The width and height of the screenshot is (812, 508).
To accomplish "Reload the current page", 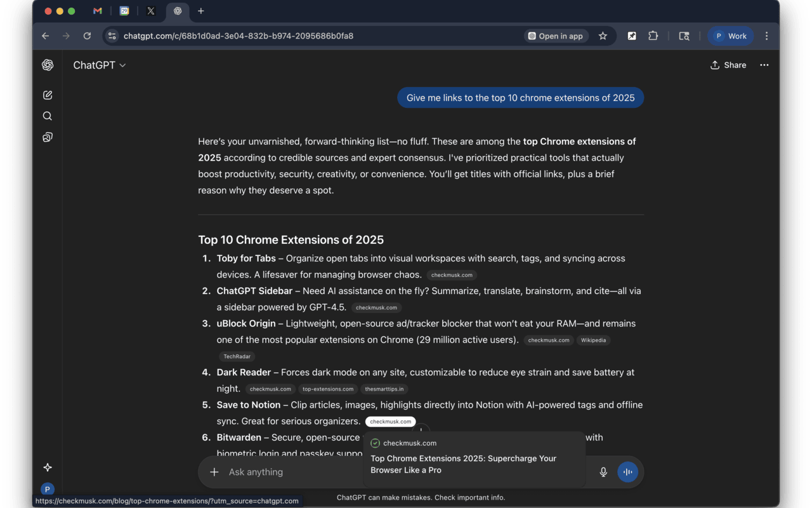I will (x=87, y=36).
